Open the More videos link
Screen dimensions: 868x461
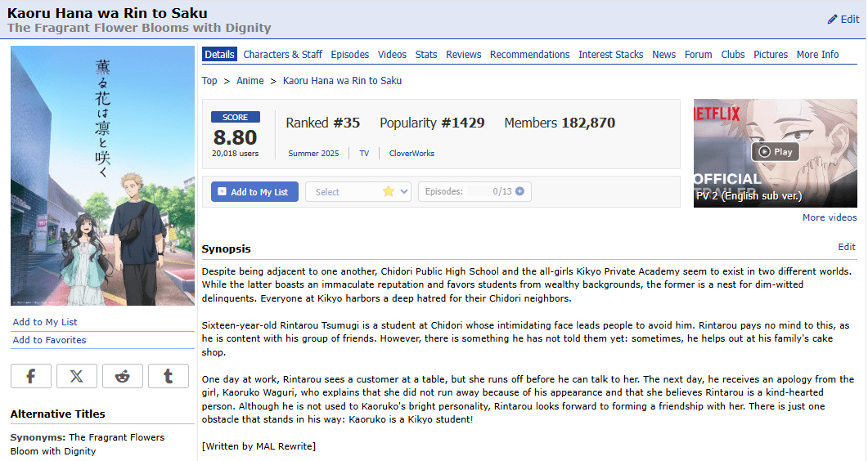830,217
